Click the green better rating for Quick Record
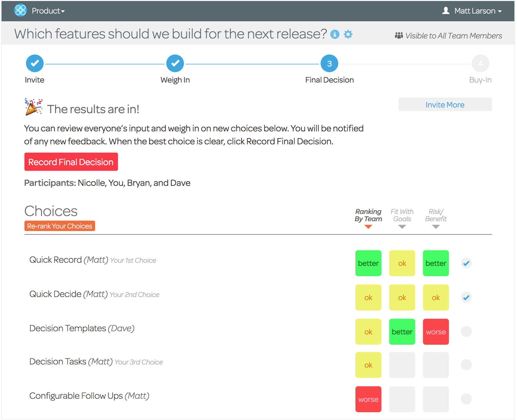The height and width of the screenshot is (420, 517). (368, 263)
